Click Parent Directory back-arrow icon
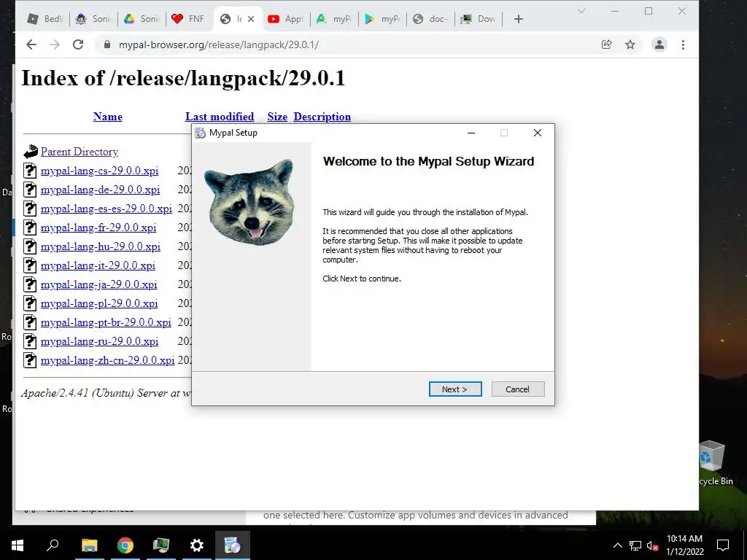747x560 pixels. pos(31,152)
